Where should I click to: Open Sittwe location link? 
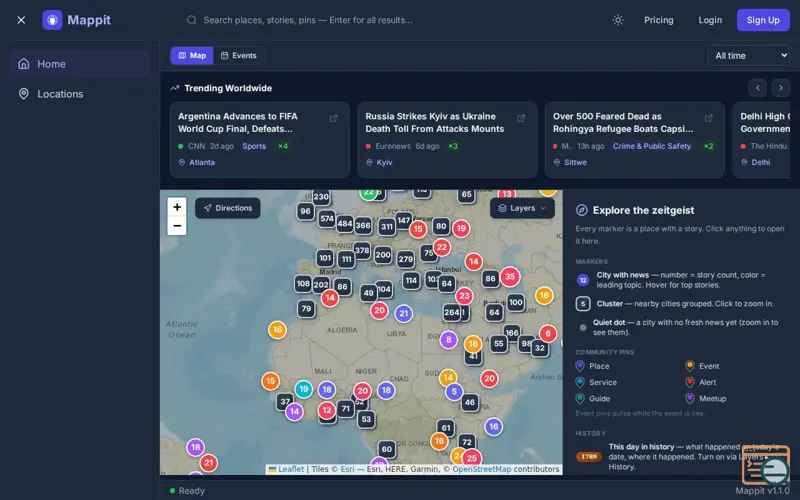(x=570, y=162)
